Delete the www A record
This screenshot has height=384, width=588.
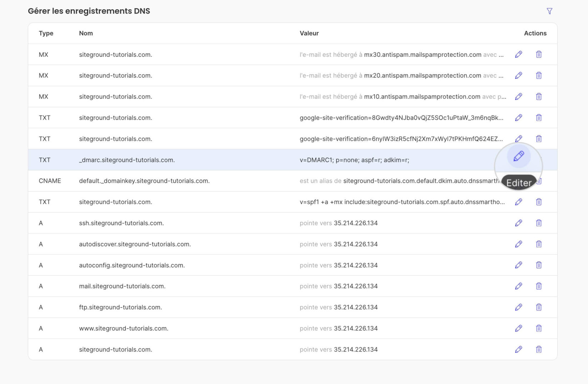539,328
